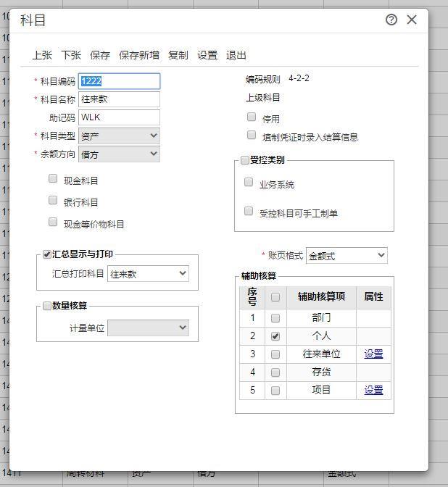Open the 计量单位 dropdown
Image resolution: width=448 pixels, height=487 pixels.
pyautogui.click(x=148, y=328)
